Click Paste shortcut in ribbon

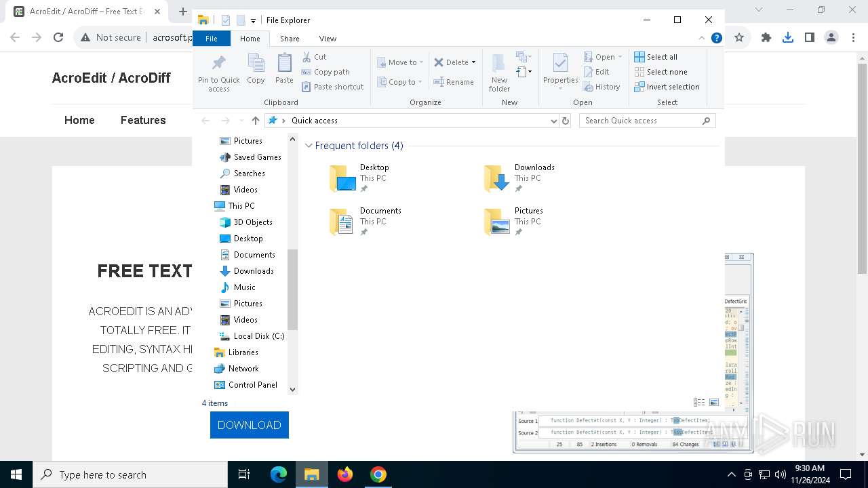point(333,87)
